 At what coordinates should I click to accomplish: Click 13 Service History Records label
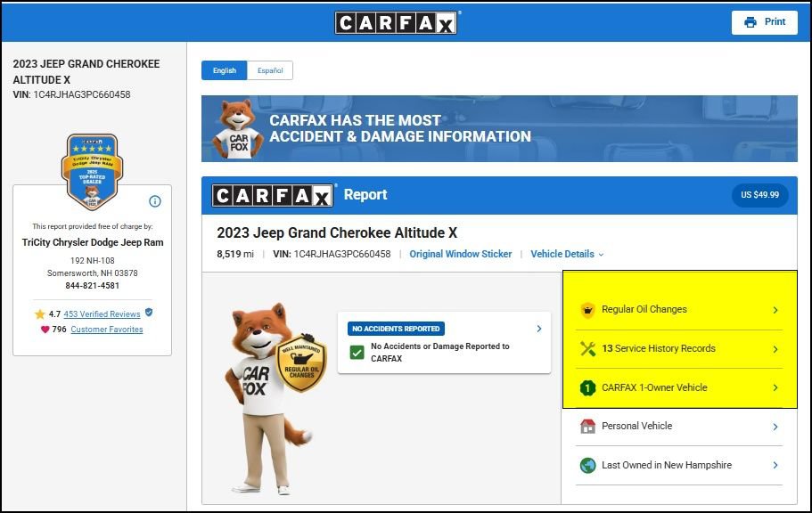[658, 348]
